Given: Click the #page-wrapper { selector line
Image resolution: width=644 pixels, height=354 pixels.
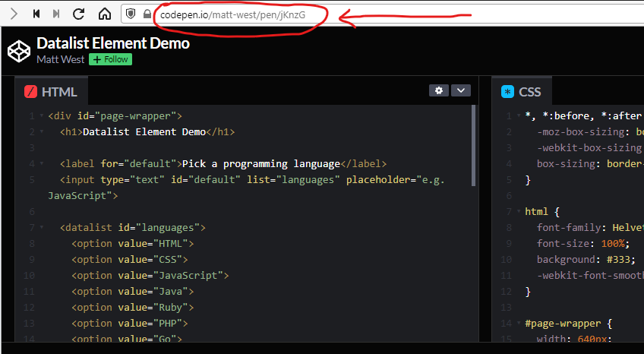Looking at the screenshot, I should coord(569,324).
